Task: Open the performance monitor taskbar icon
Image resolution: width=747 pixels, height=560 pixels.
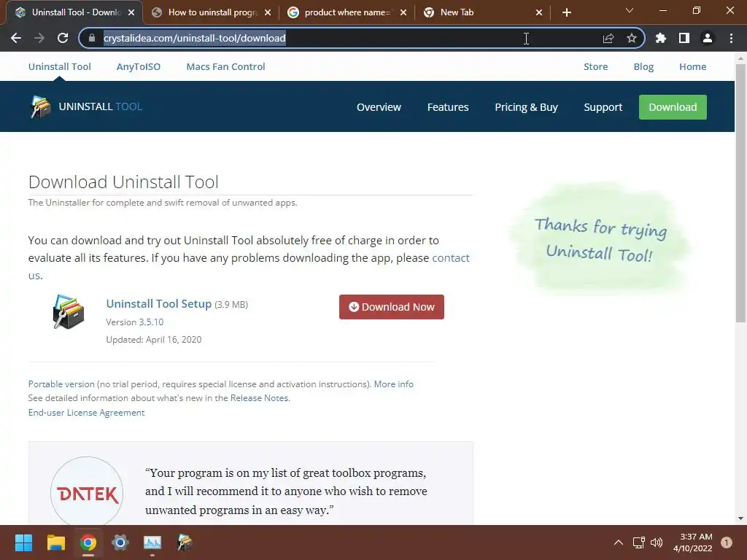Action: click(x=152, y=542)
